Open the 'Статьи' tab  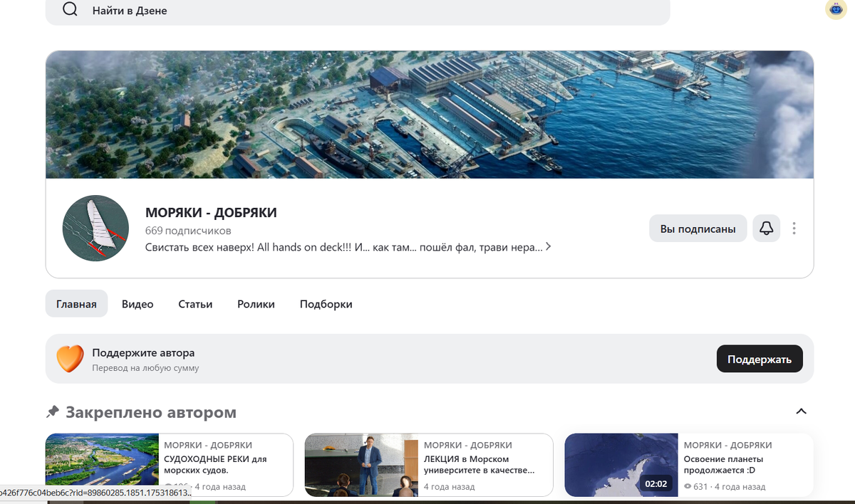tap(195, 304)
